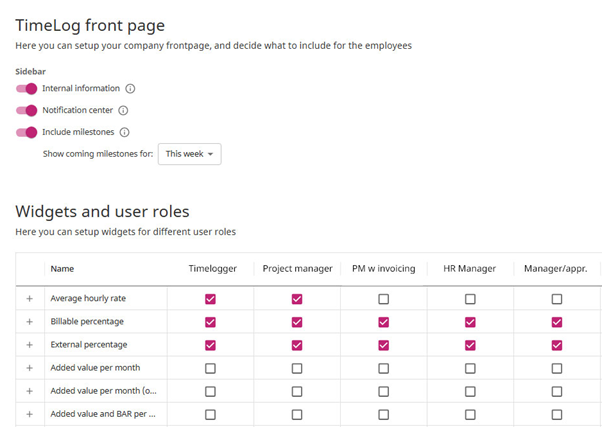Check Added value per month (o... for Project manager
The width and height of the screenshot is (602, 427).
click(297, 391)
